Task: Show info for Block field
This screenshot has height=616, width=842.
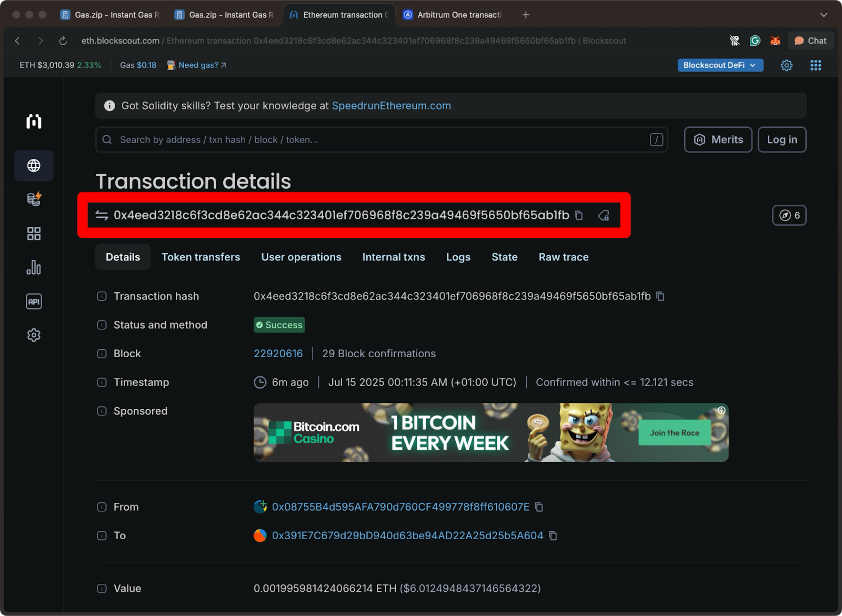Action: pyautogui.click(x=102, y=354)
